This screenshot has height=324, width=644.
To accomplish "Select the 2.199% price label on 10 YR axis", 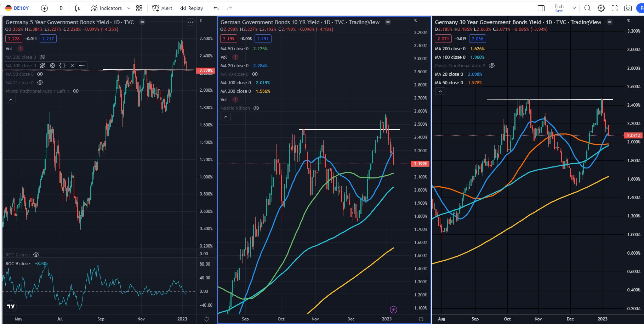I will point(421,164).
